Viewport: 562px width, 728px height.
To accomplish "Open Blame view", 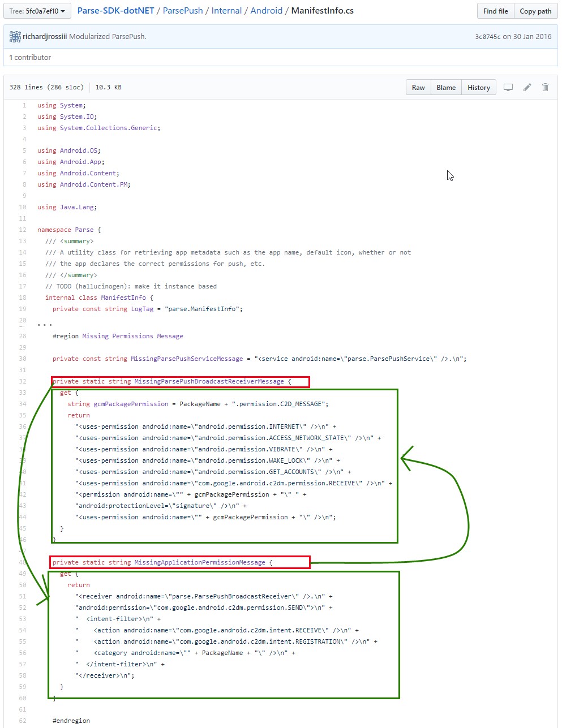I will (446, 88).
